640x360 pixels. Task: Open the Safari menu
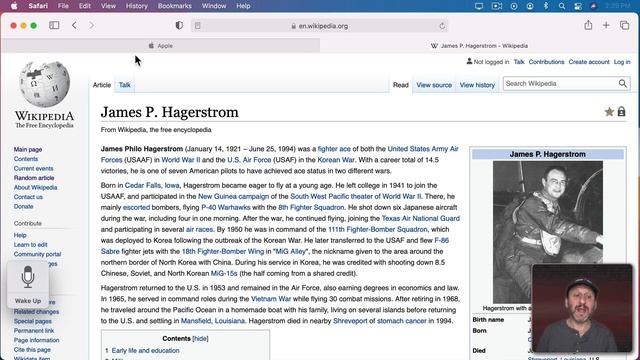(38, 6)
